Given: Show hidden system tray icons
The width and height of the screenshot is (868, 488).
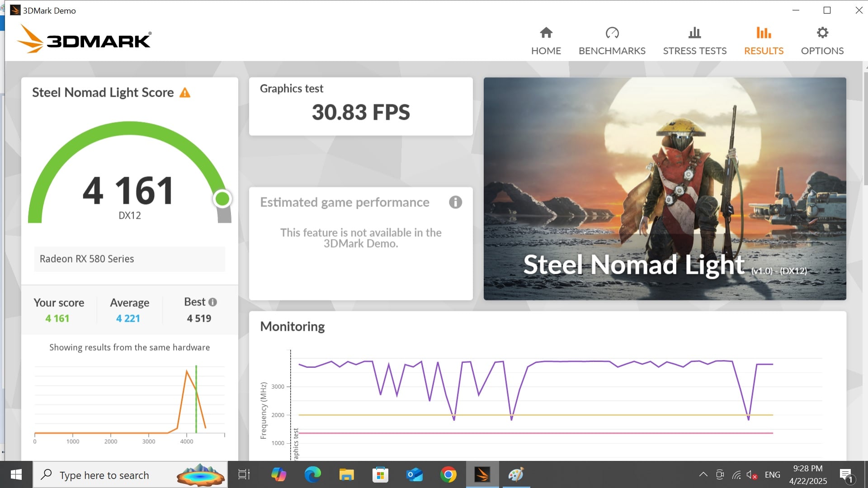Looking at the screenshot, I should pos(703,474).
